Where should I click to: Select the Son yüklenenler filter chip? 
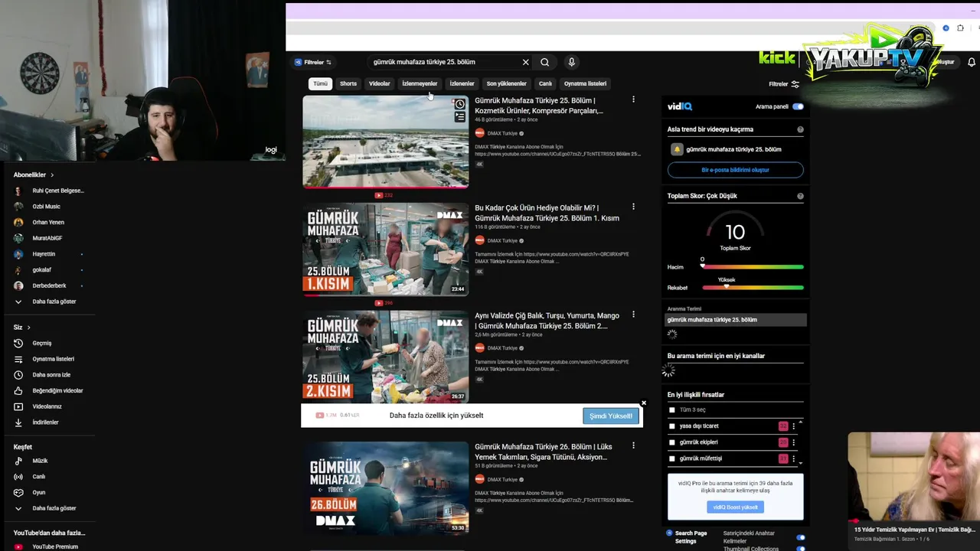(x=506, y=83)
